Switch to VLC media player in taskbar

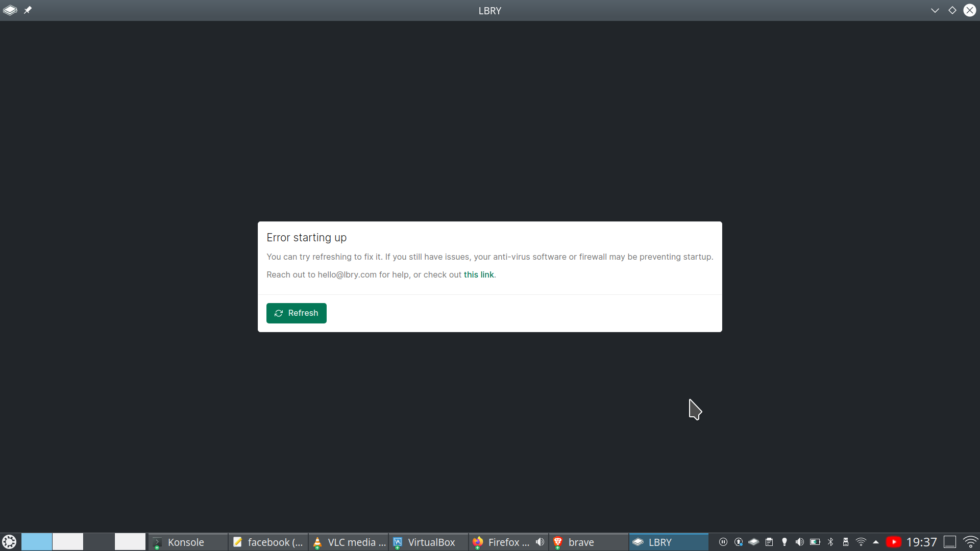click(349, 542)
